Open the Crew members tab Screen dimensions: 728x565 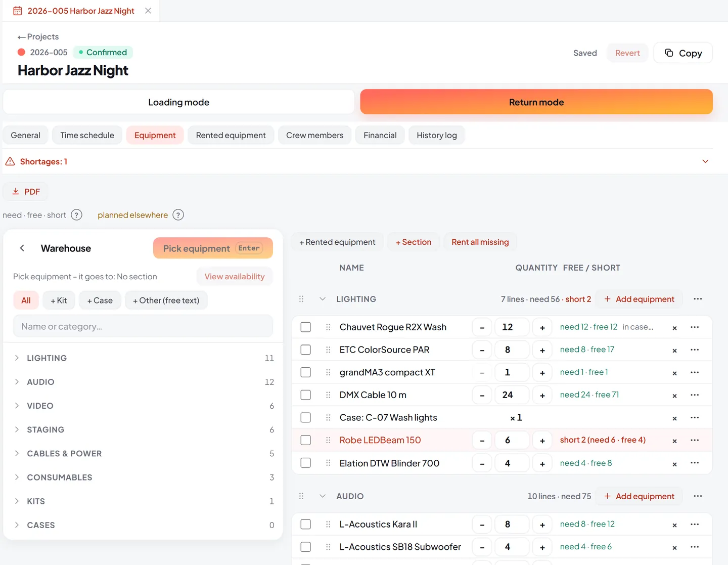314,135
